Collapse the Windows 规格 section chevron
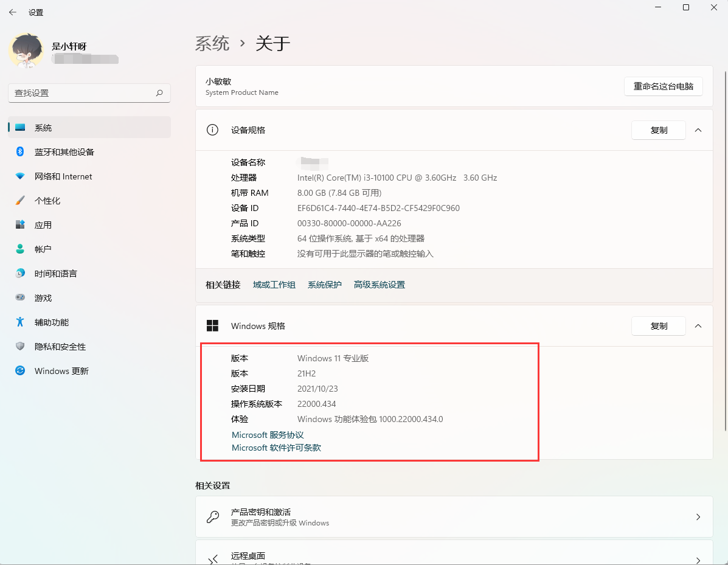Screen dimensions: 728x565 pyautogui.click(x=698, y=326)
